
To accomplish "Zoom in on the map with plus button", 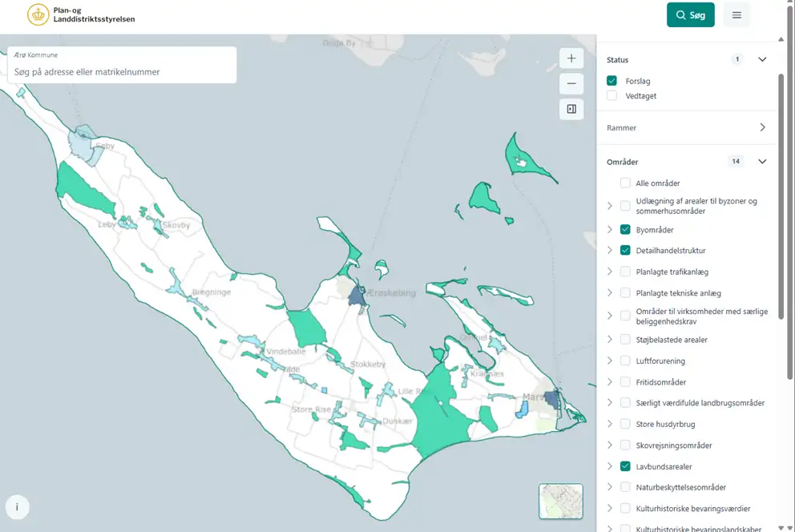I will pyautogui.click(x=571, y=58).
